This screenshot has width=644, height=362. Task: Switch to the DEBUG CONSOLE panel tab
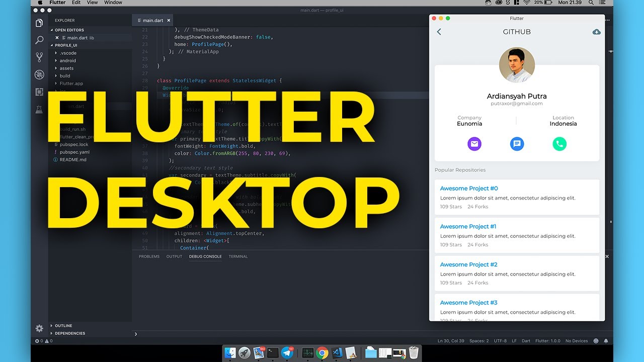click(205, 256)
